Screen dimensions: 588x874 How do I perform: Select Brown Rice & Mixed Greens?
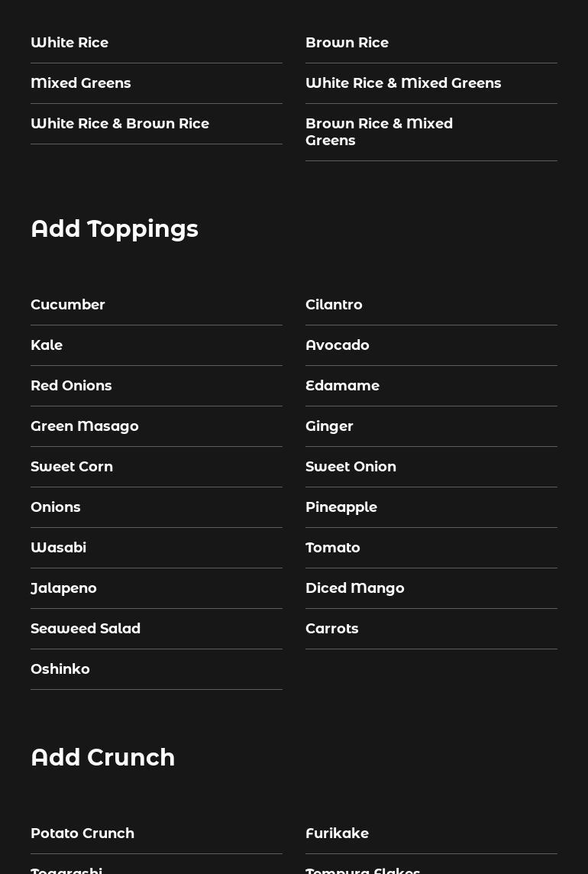click(x=379, y=131)
